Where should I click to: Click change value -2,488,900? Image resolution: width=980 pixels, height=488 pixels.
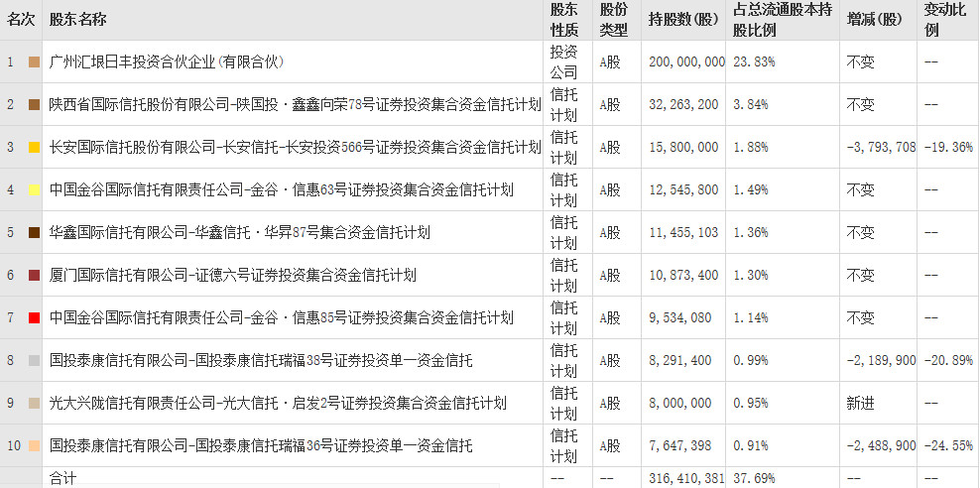point(881,445)
